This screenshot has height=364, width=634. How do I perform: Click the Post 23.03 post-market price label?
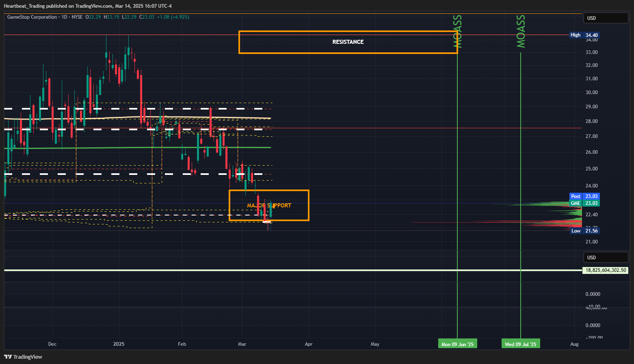(x=584, y=196)
